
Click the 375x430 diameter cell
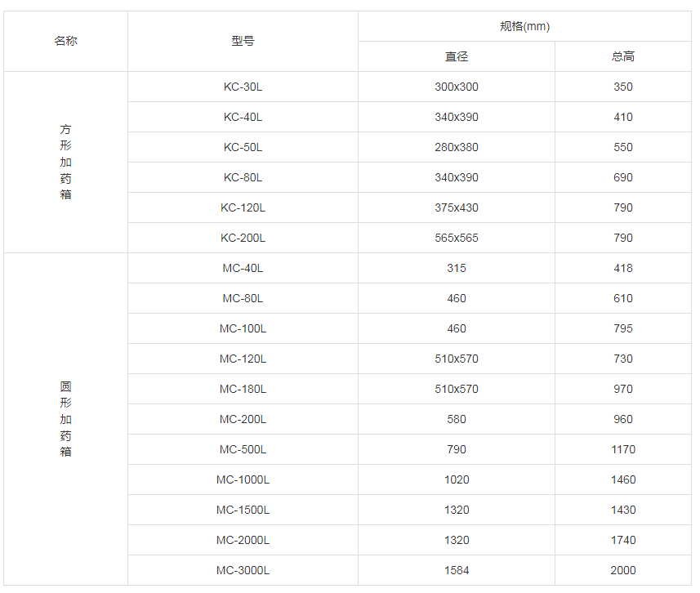point(457,207)
